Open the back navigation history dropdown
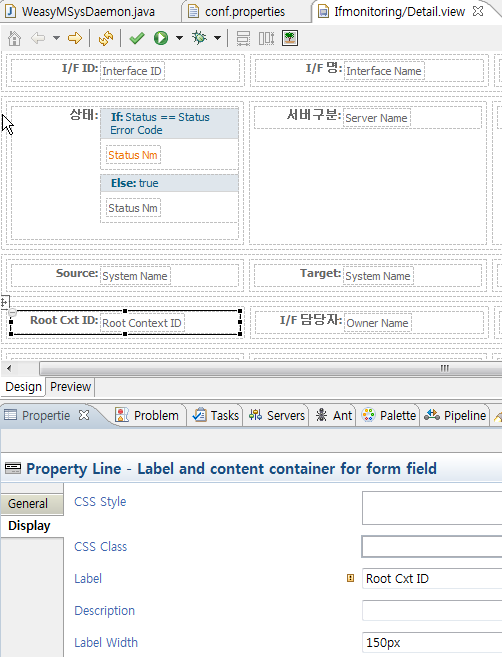The image size is (502, 657). 56,39
